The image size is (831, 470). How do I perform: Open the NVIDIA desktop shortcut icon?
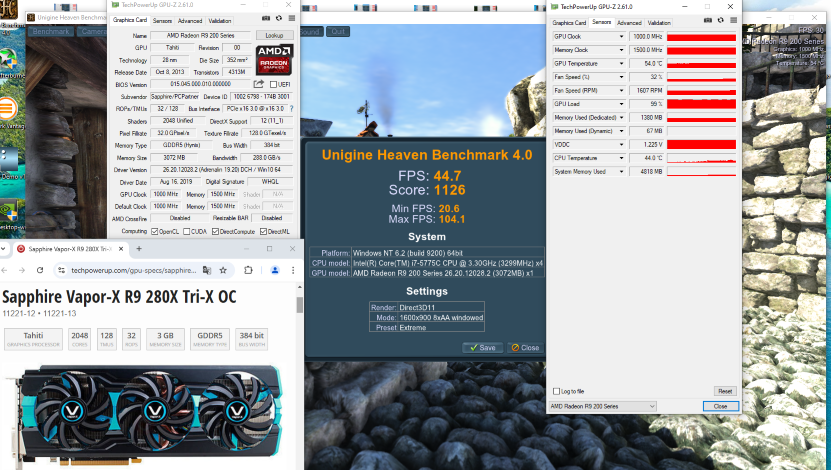coord(9,211)
